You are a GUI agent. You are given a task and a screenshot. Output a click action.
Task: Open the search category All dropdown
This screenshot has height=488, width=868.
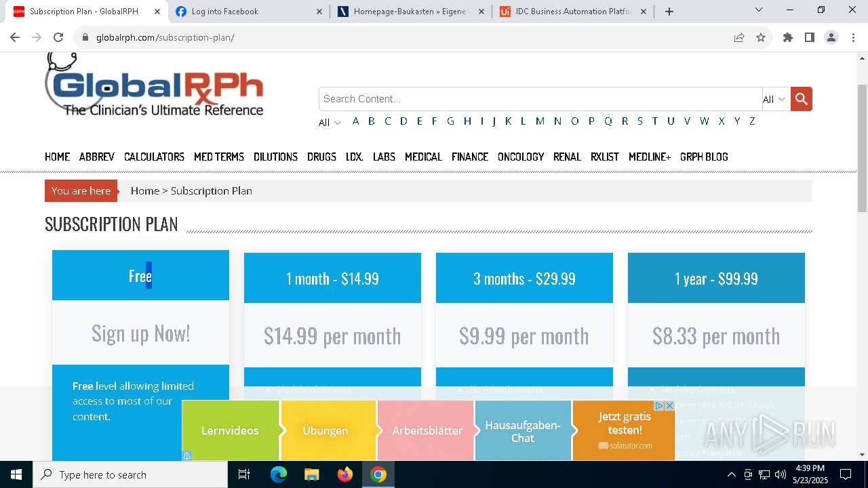[775, 99]
